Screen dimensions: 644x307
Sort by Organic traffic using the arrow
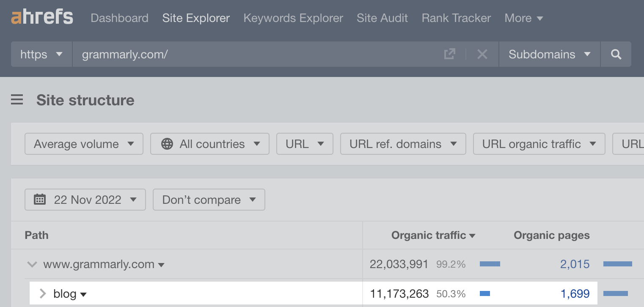tap(473, 236)
